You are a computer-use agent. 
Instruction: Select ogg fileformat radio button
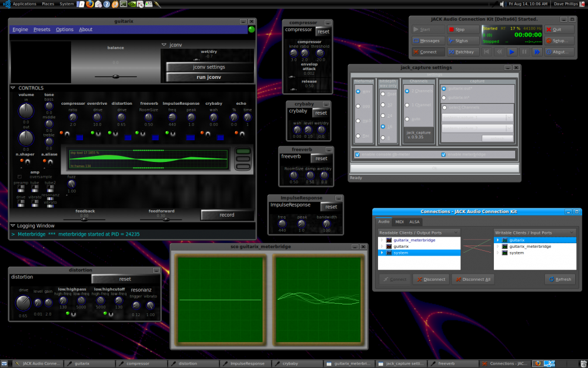click(358, 106)
